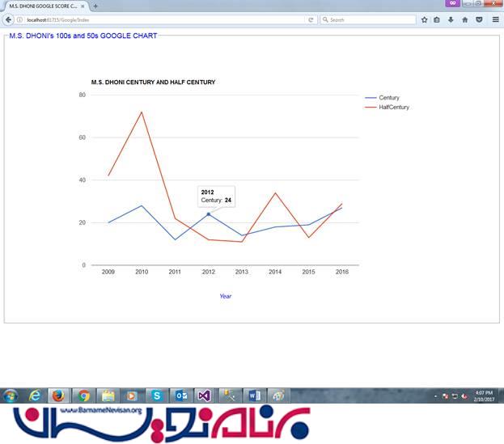Switch to Visual Studio in the taskbar
Image resolution: width=504 pixels, height=444 pixels.
tap(205, 395)
